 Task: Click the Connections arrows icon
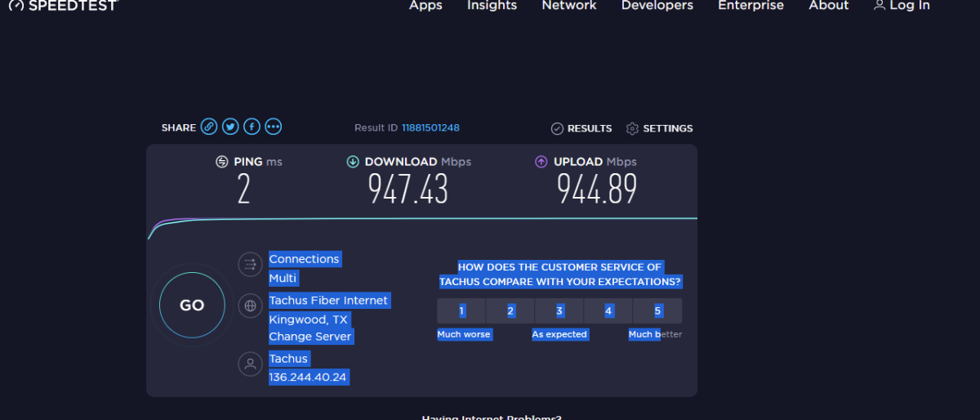249,264
